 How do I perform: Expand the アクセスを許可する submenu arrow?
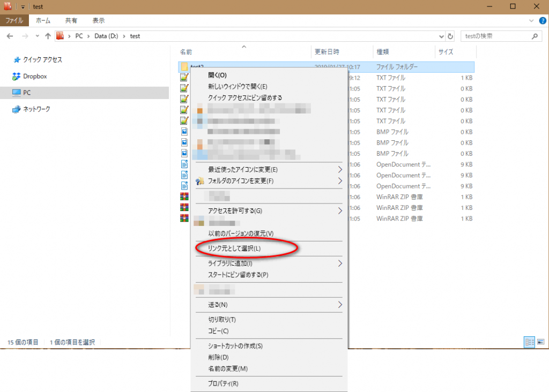(340, 211)
